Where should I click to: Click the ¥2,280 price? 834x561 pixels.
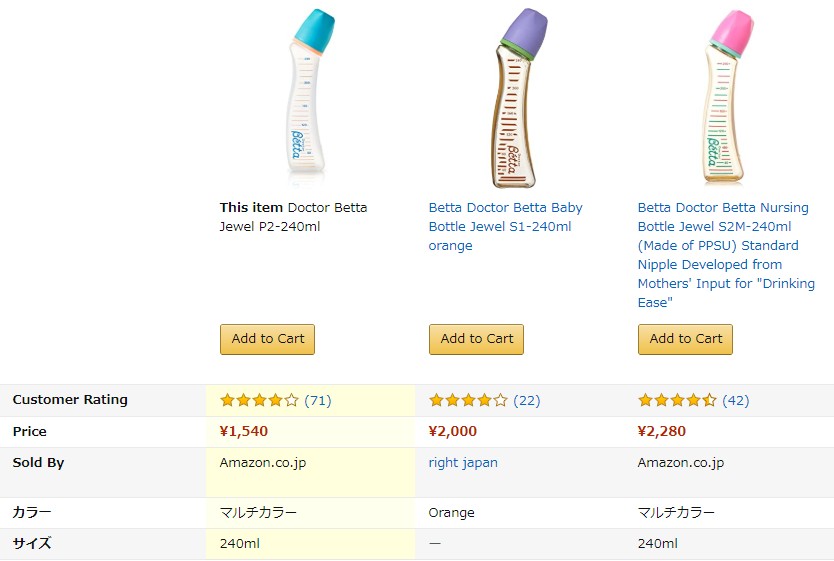click(x=662, y=431)
